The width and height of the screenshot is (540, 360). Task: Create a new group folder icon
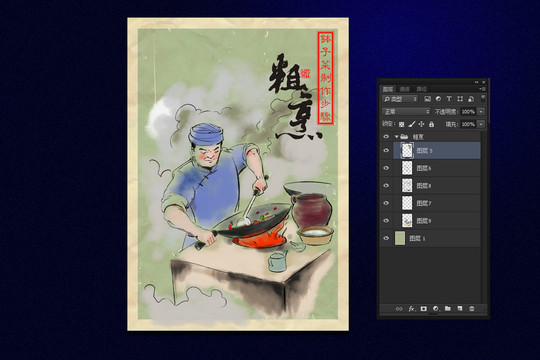pos(448,308)
